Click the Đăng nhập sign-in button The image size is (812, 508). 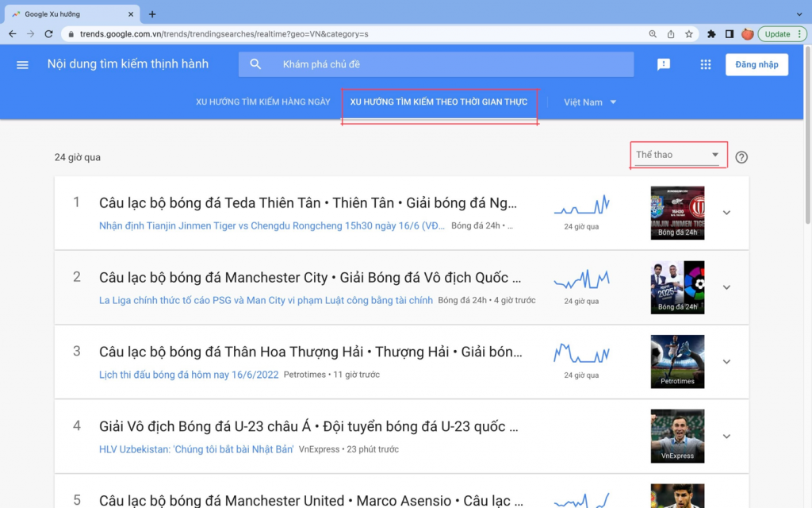[756, 64]
